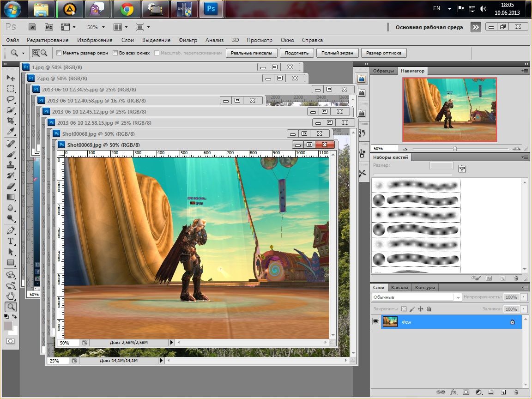Select the Spot Healing Brush tool
This screenshot has width=532, height=399.
[11, 144]
